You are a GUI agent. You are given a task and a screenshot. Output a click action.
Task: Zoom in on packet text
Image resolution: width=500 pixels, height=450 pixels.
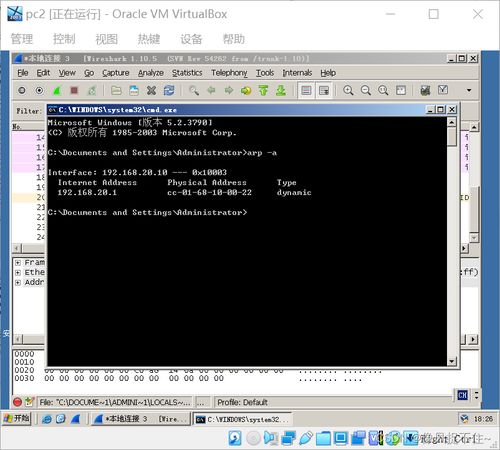tap(348, 90)
